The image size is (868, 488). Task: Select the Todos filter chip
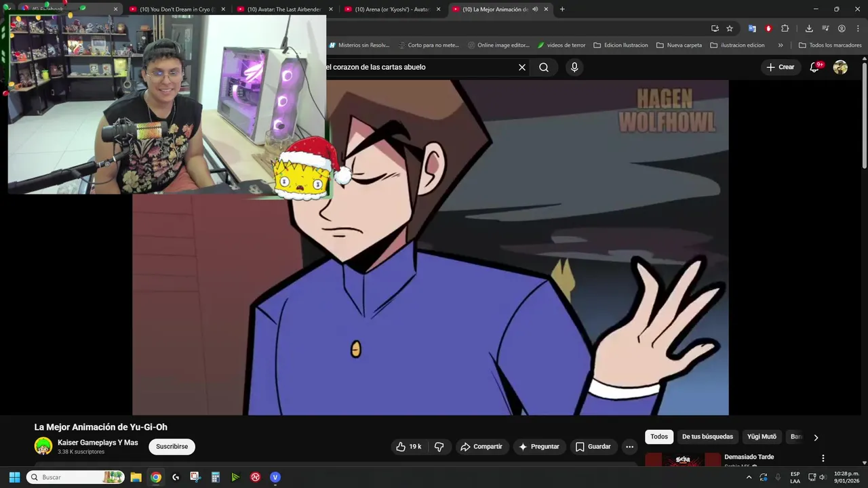(659, 436)
